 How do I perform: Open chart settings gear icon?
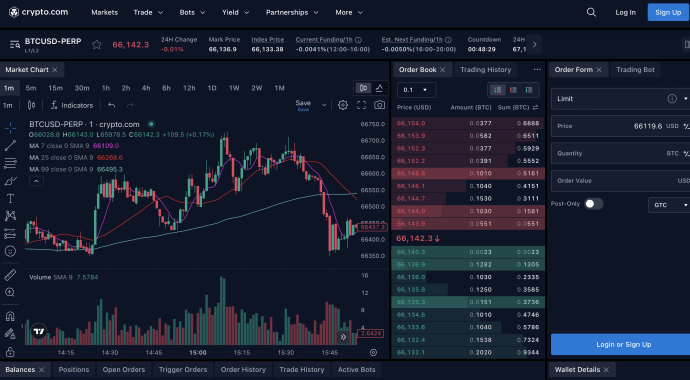click(343, 105)
